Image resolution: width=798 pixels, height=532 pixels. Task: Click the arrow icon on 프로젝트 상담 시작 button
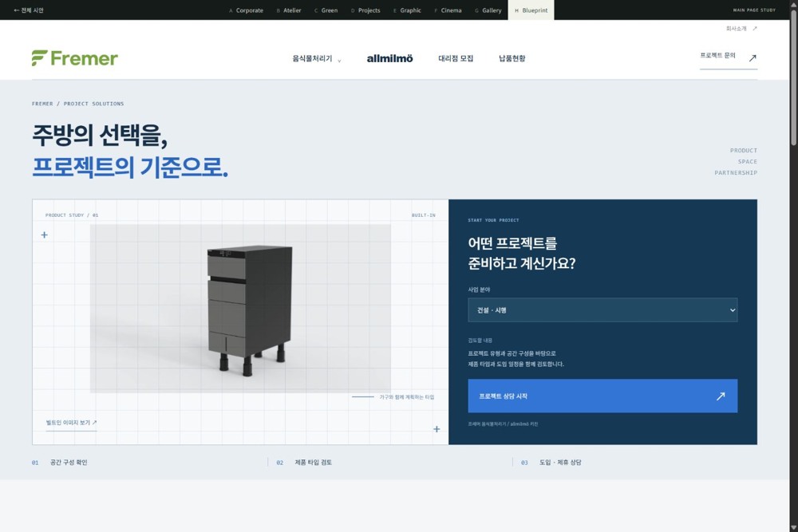[x=720, y=396]
